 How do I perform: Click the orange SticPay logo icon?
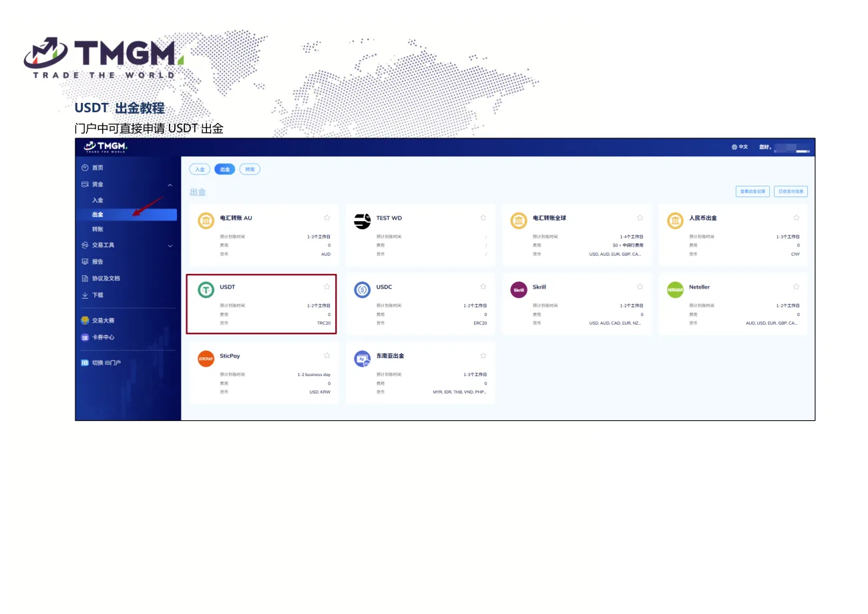coord(206,359)
